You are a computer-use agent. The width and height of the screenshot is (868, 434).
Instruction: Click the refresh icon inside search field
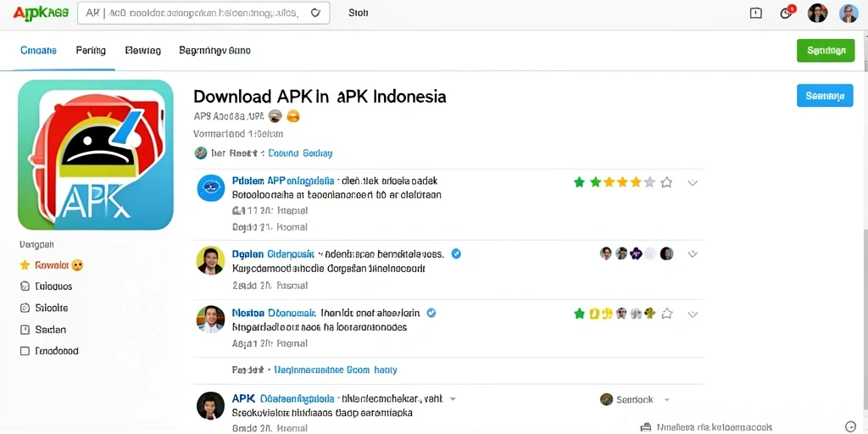(x=315, y=13)
